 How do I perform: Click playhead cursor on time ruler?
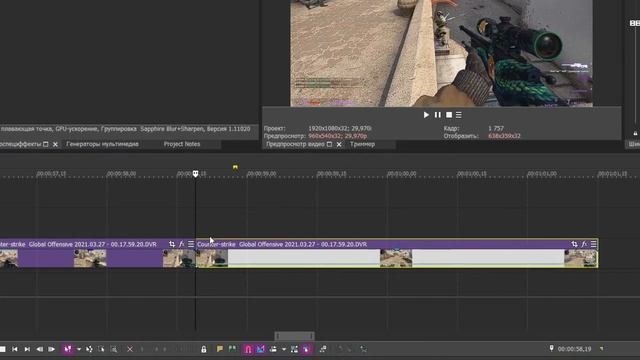(196, 174)
